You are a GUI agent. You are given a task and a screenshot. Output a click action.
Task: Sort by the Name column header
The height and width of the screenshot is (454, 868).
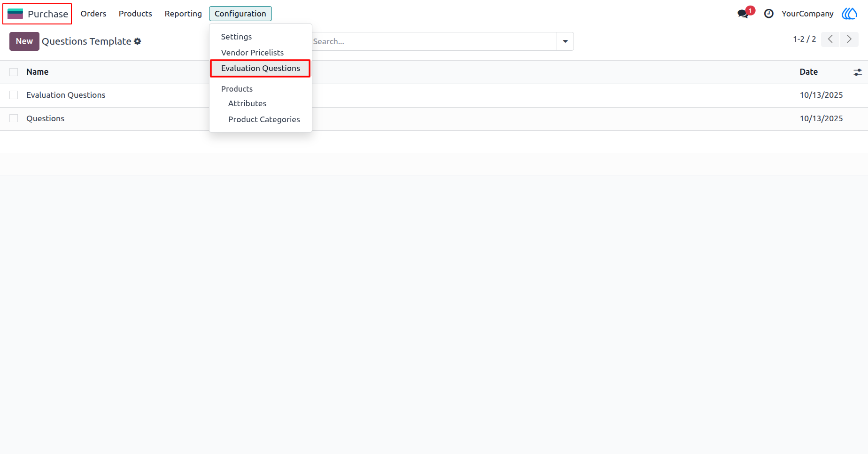(x=38, y=72)
